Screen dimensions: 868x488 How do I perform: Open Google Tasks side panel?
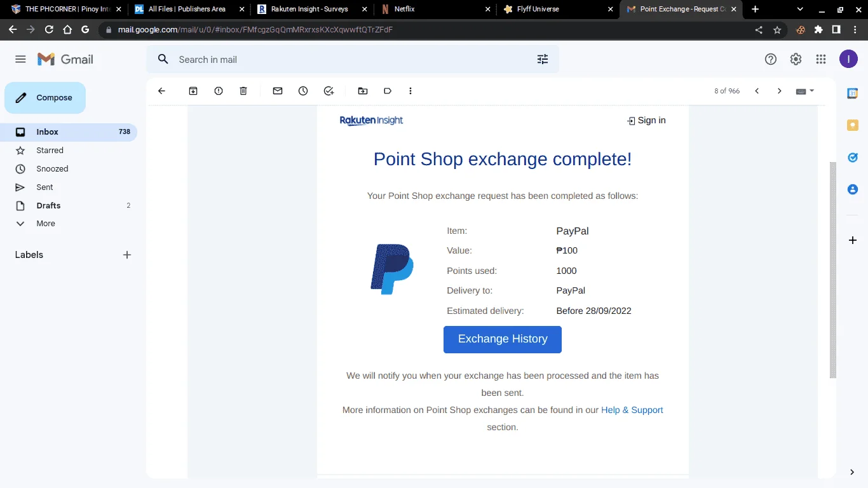(x=853, y=157)
